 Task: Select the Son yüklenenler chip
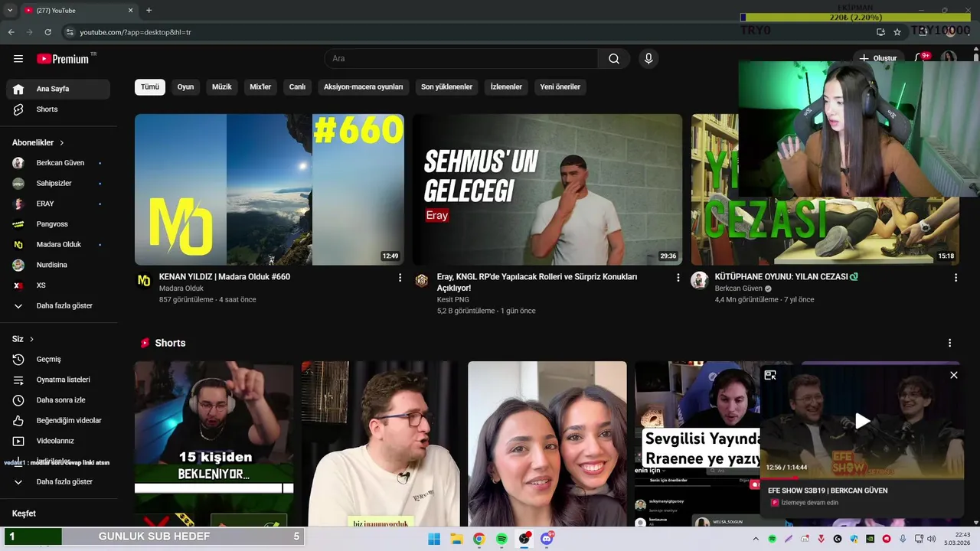pos(446,86)
